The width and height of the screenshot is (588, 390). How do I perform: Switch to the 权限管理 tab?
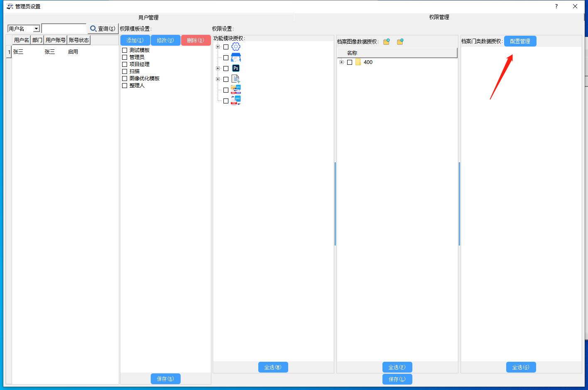click(x=439, y=17)
